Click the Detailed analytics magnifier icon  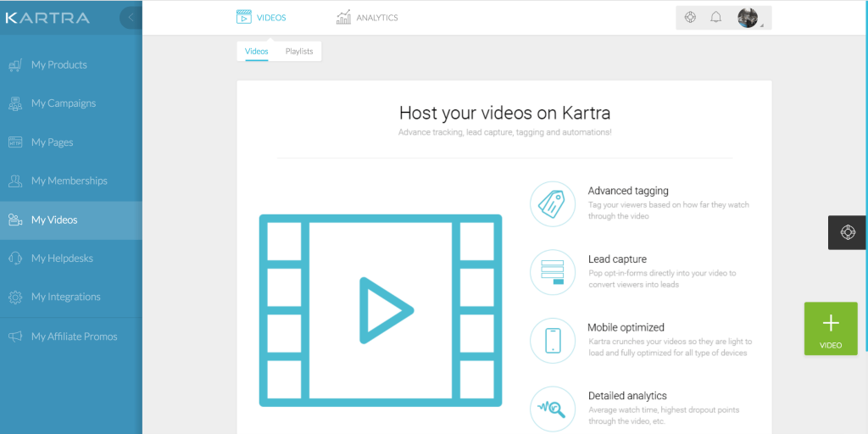(x=552, y=409)
